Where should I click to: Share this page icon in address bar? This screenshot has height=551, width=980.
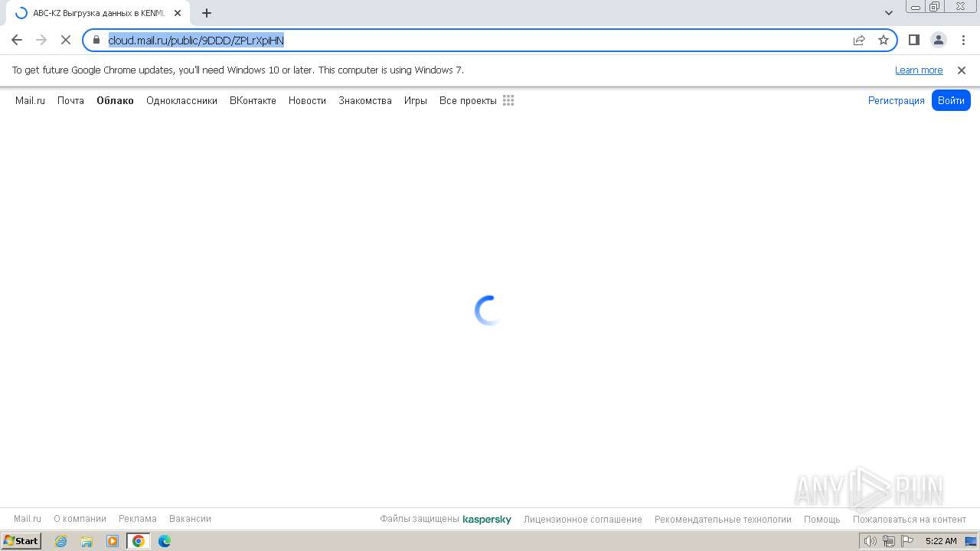[x=859, y=40]
